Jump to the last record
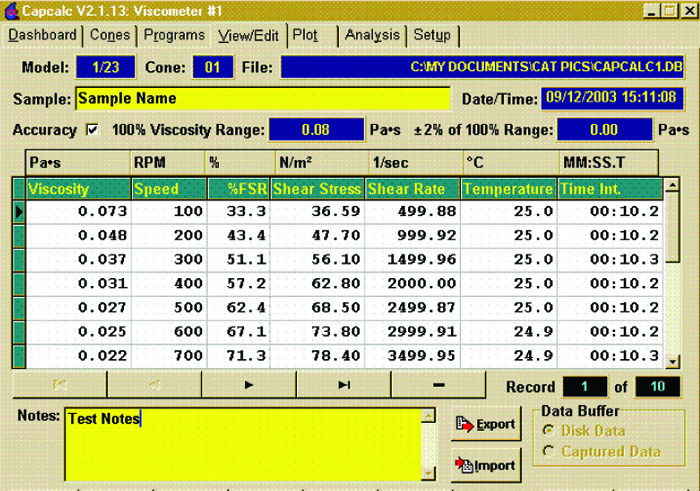This screenshot has height=491, width=700. click(x=344, y=385)
